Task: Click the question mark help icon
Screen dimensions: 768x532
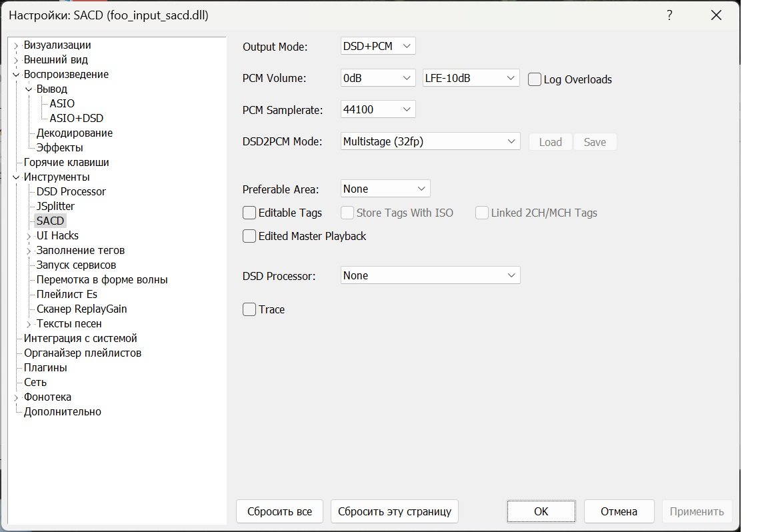Action: pos(669,15)
